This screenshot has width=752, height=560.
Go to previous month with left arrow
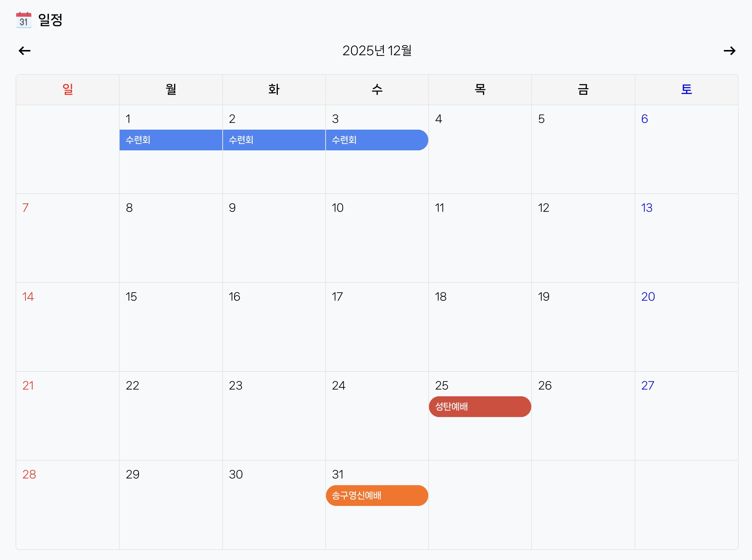[x=24, y=51]
